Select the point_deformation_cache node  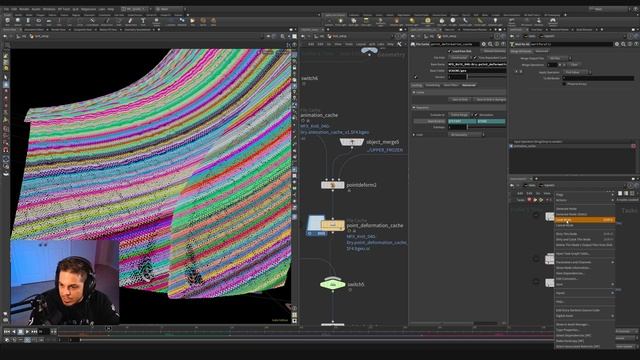coord(333,225)
